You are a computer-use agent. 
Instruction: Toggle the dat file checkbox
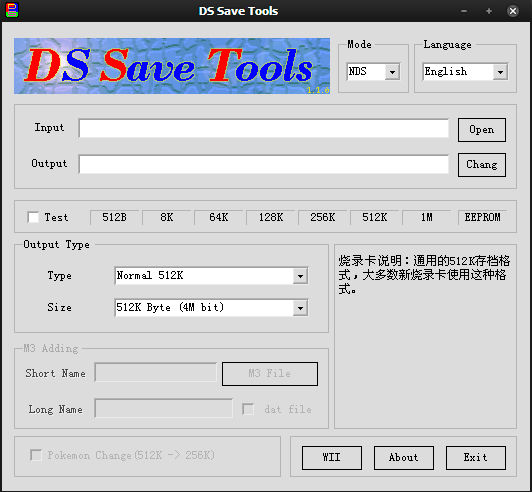[248, 409]
